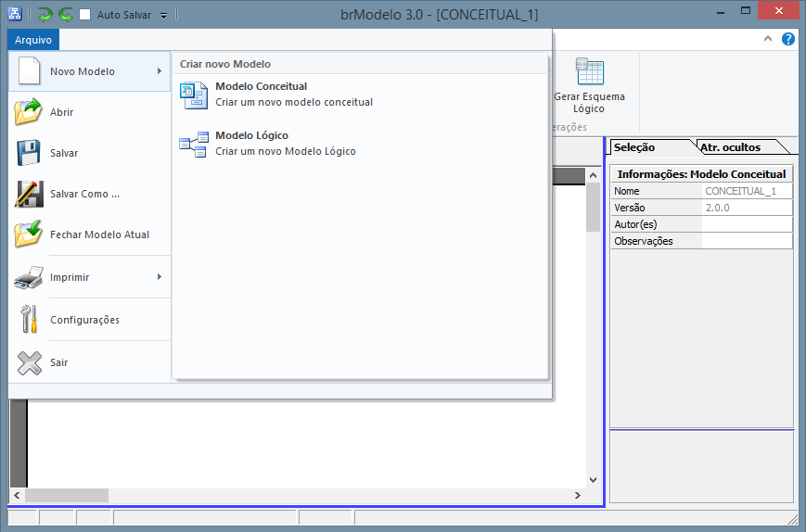Toggle the Auto Salvar checkbox
The width and height of the screenshot is (806, 532).
[x=85, y=15]
